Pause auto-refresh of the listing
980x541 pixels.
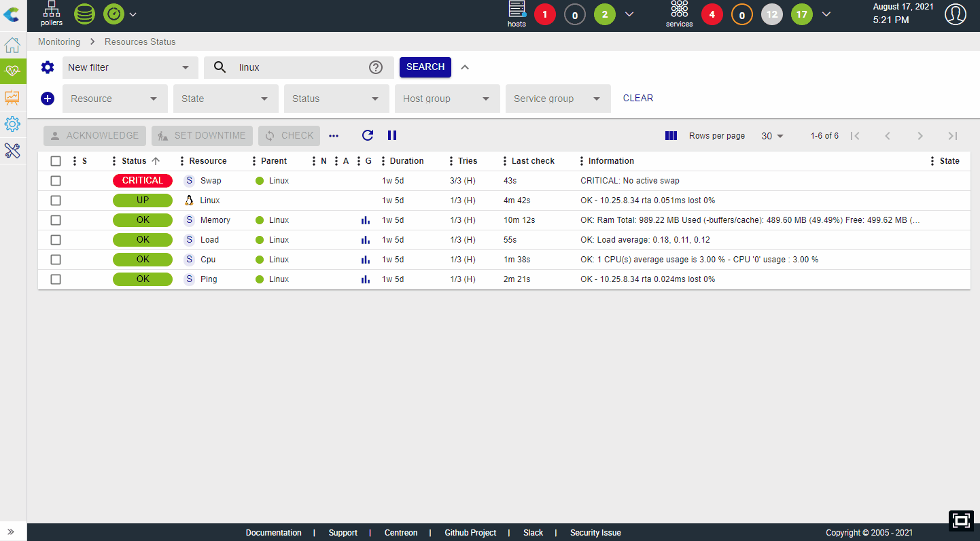click(392, 135)
